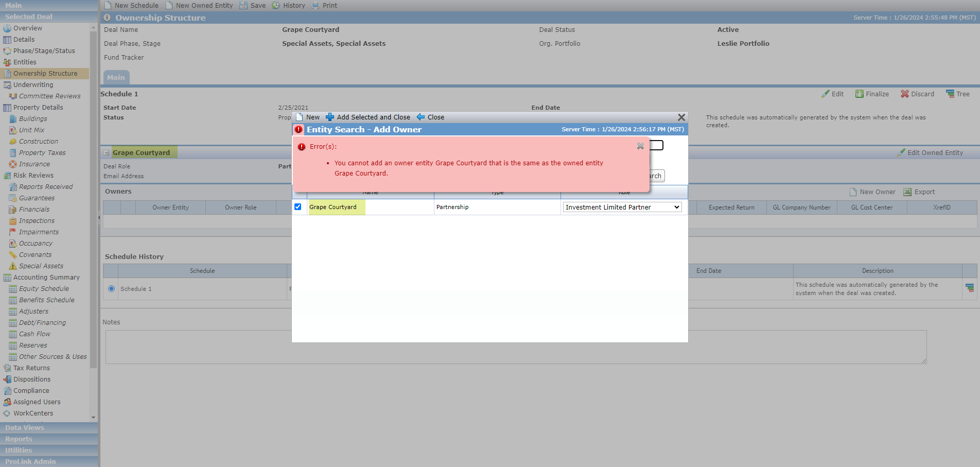The width and height of the screenshot is (980, 467).
Task: Open the Assigned Users icon
Action: [7, 402]
